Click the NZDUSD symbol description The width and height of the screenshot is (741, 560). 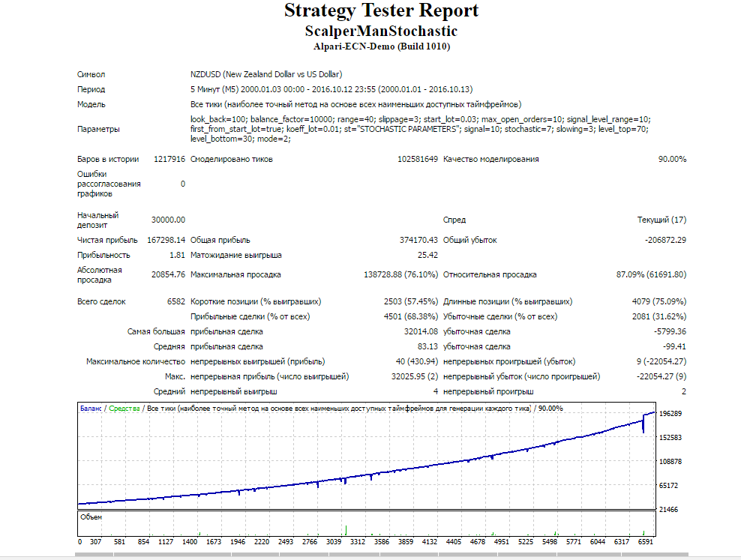click(x=266, y=74)
